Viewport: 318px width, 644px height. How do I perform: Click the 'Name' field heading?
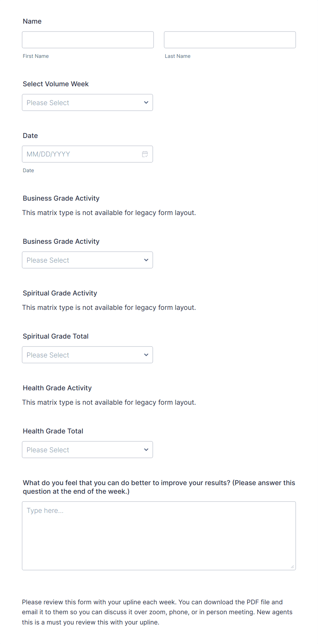click(32, 21)
